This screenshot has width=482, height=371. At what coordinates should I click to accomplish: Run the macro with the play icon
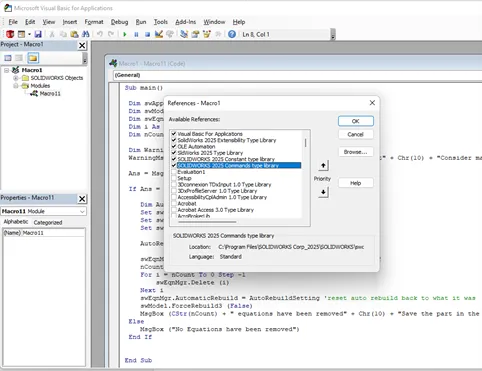click(125, 34)
